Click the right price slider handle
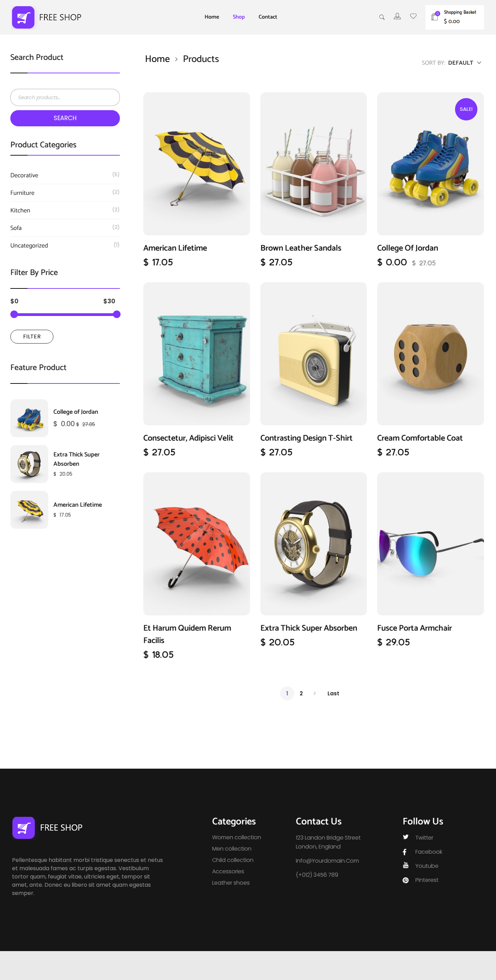The height and width of the screenshot is (980, 496). click(117, 314)
